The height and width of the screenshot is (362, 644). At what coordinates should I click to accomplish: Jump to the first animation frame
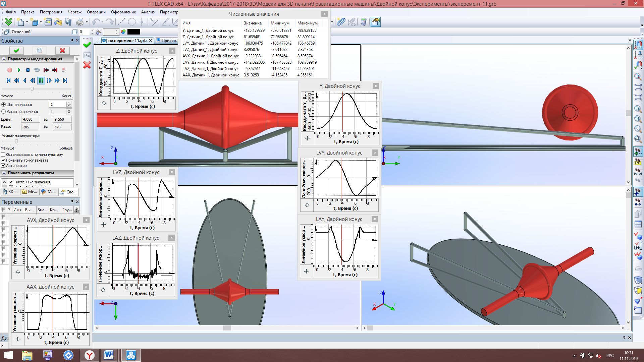9,80
